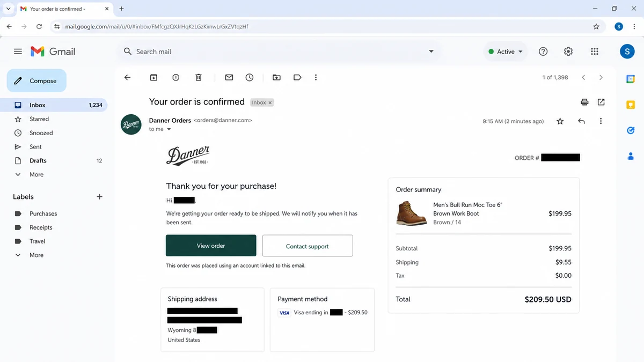Click the Danner sender avatar
Viewport: 644px width, 362px height.
point(131,124)
